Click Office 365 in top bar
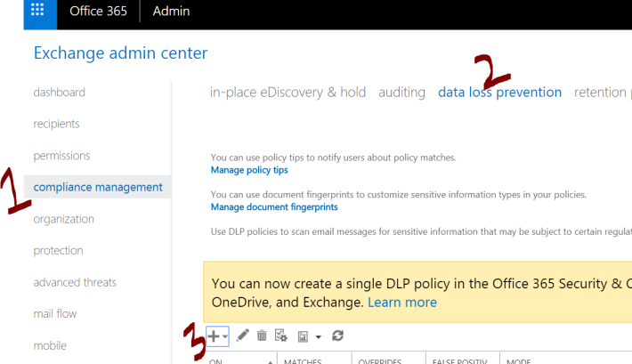 pos(98,11)
